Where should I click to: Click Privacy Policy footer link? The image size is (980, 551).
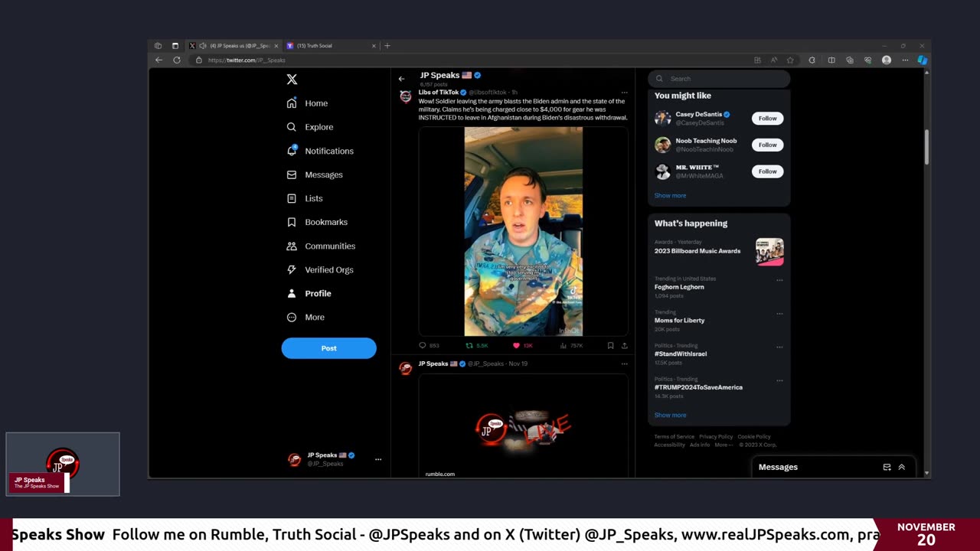tap(716, 436)
